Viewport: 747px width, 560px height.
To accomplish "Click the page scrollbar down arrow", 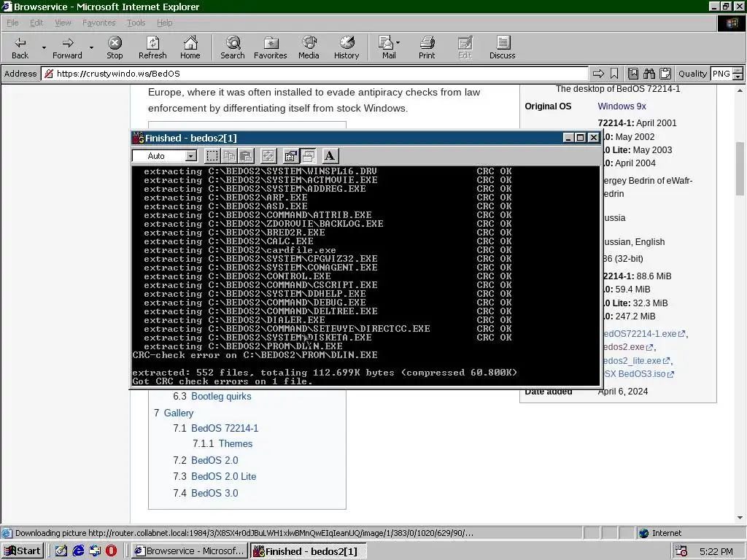I will click(x=740, y=517).
